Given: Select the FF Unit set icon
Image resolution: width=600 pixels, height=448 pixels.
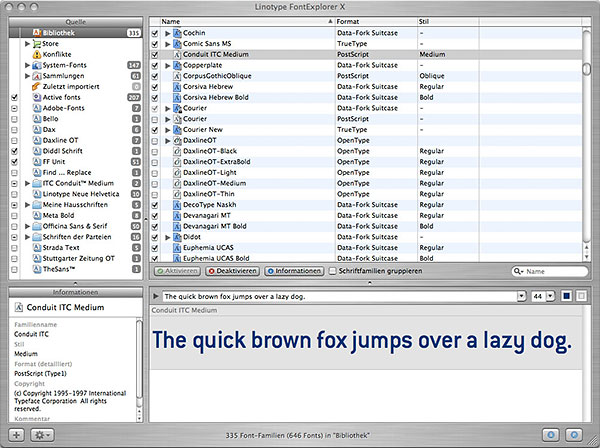Looking at the screenshot, I should (x=37, y=161).
